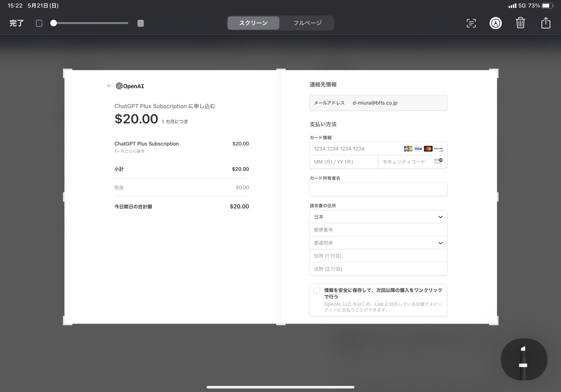Tap the 1ヶ月ごとに請求 text
The width and height of the screenshot is (561, 392).
coord(129,151)
